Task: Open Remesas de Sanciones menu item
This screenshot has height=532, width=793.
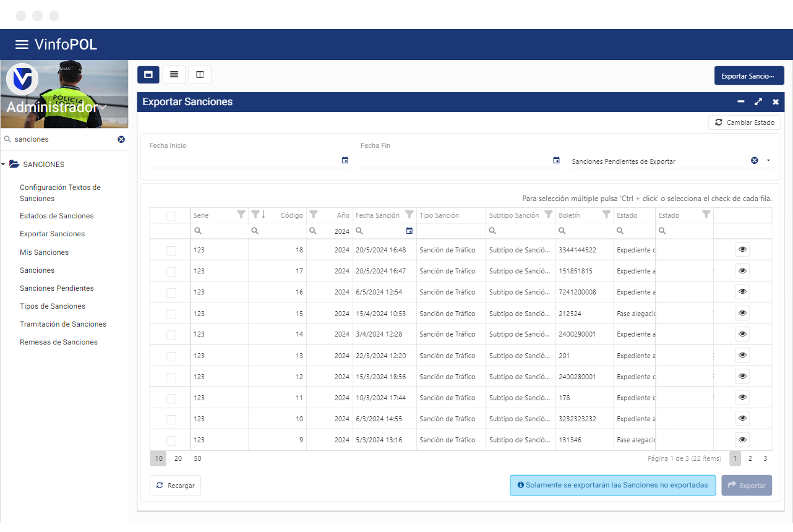Action: 59,342
